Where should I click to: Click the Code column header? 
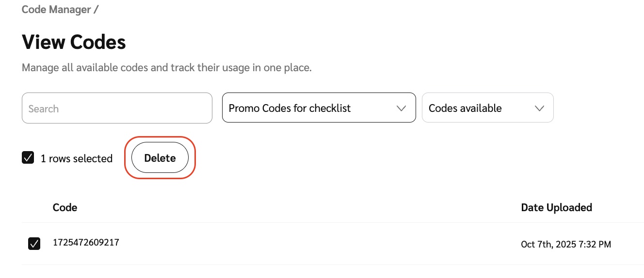(65, 207)
